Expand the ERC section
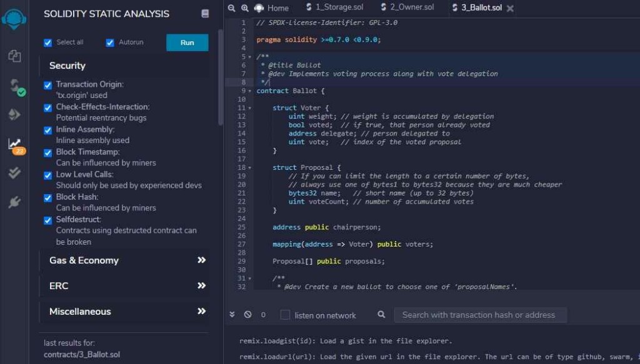640x364 pixels. [124, 286]
